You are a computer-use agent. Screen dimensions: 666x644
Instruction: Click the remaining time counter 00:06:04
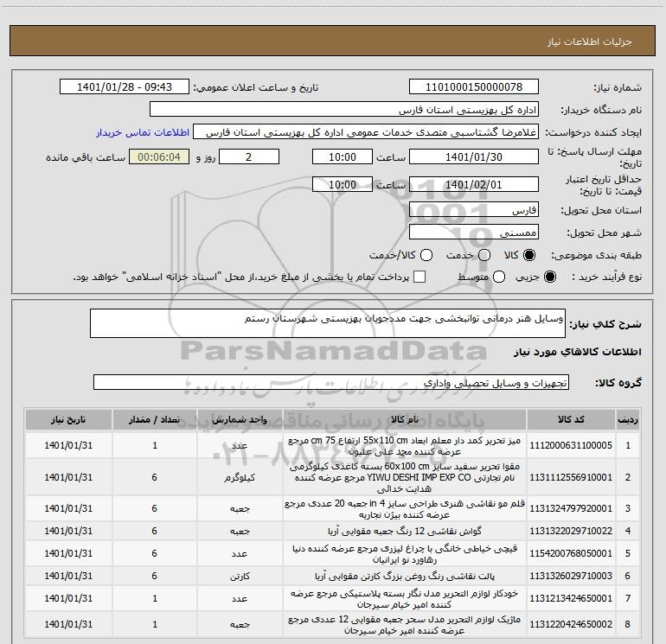[x=159, y=156]
